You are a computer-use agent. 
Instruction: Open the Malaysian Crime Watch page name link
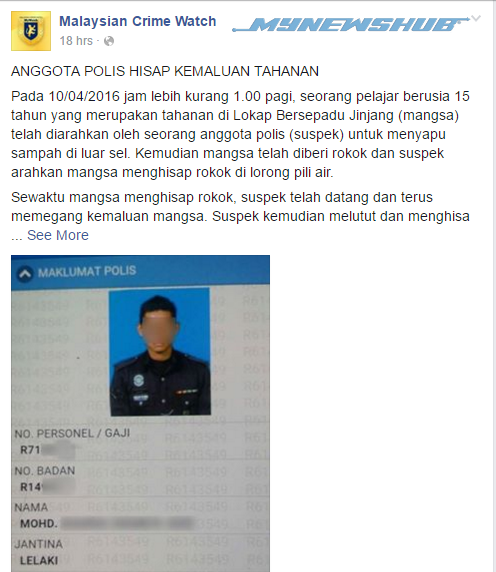137,21
